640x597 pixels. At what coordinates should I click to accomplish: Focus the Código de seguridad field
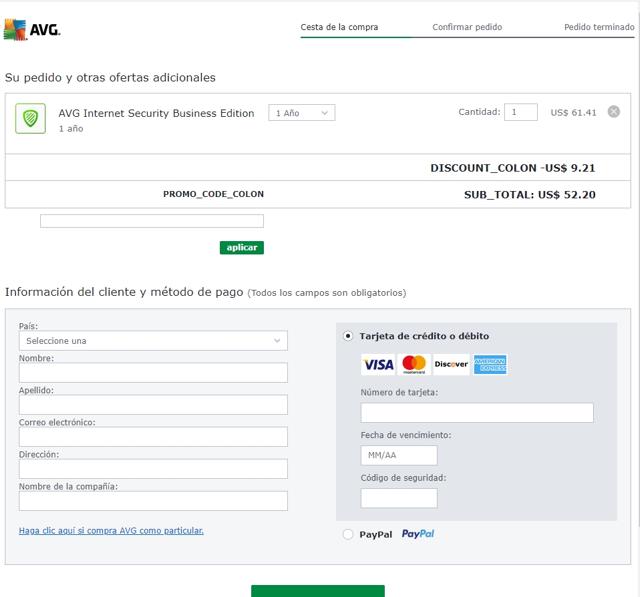click(x=399, y=498)
